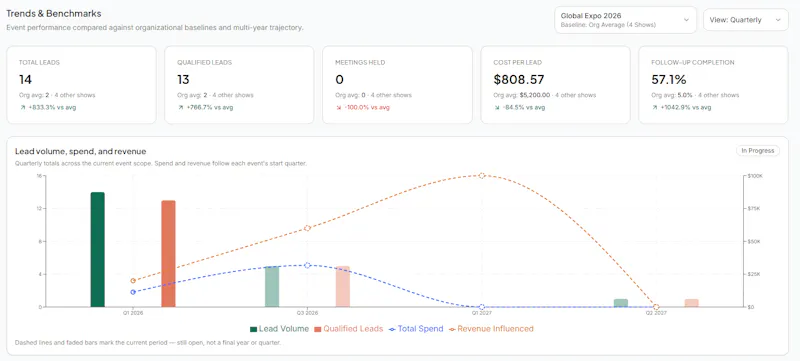The height and width of the screenshot is (361, 800).
Task: Open the Cost Per Lead card
Action: [556, 85]
